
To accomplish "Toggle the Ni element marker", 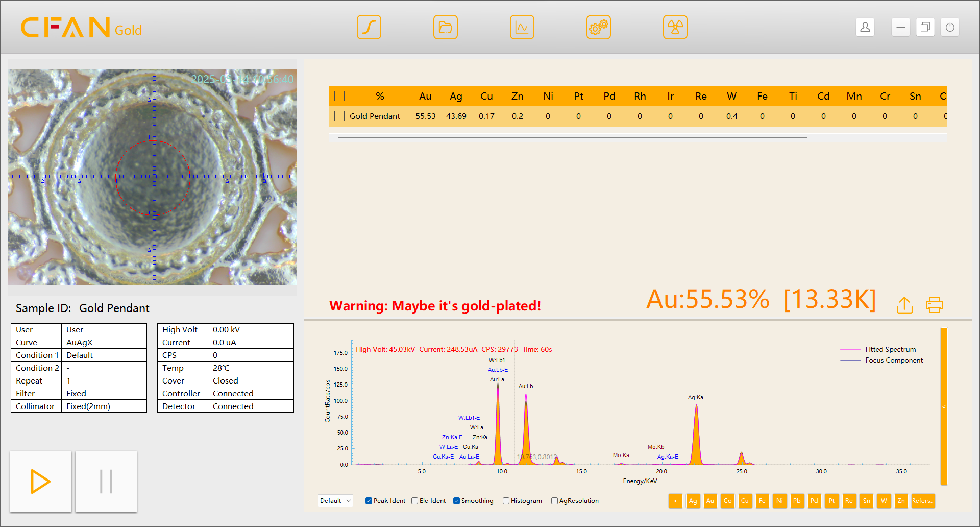I will pos(779,501).
